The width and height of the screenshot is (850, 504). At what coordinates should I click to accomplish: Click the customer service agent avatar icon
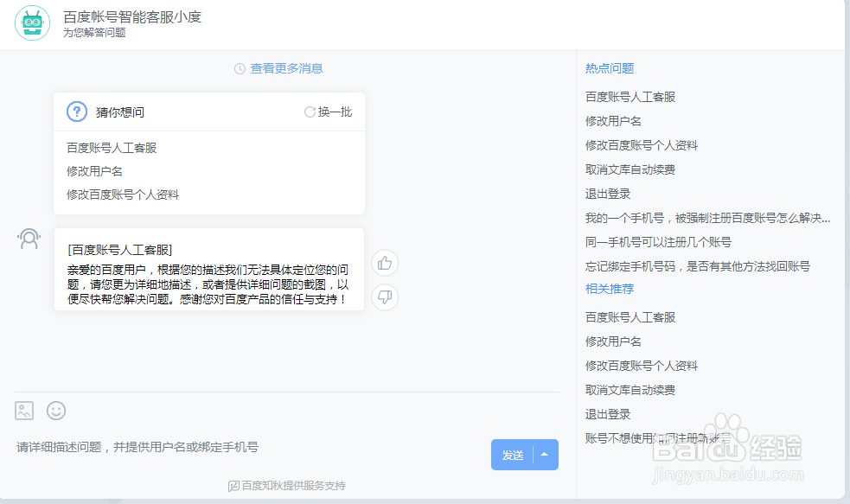point(29,239)
